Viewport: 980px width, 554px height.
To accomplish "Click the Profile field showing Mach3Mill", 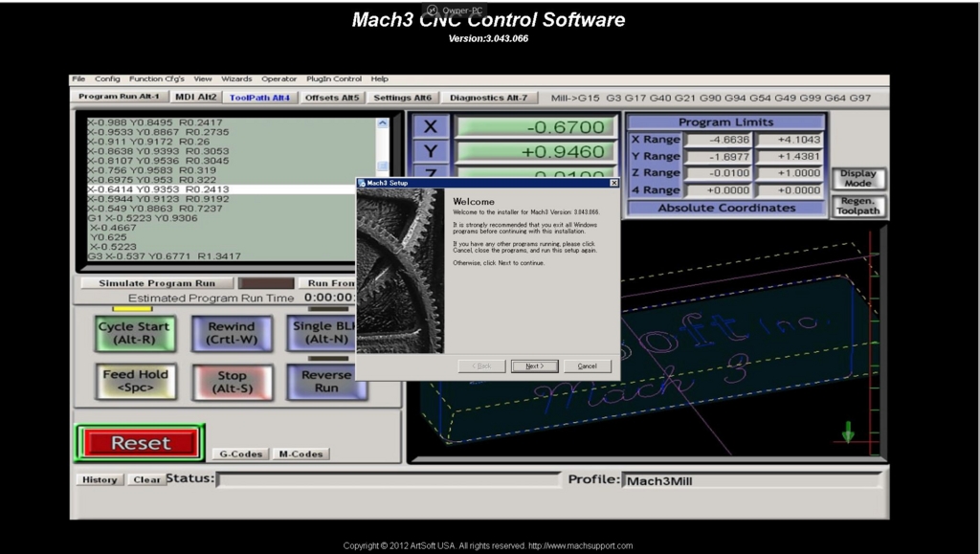I will [x=750, y=480].
